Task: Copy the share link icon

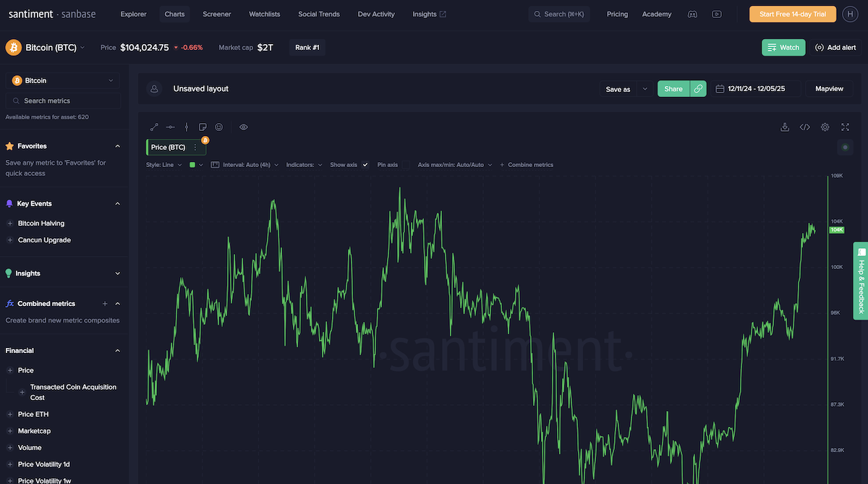Action: (x=698, y=89)
